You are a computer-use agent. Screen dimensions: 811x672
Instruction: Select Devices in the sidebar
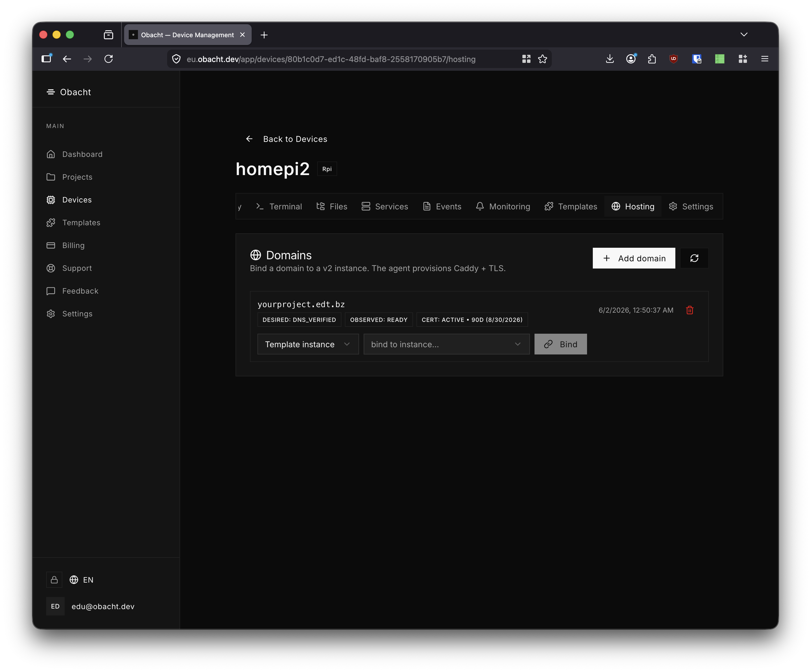click(69, 200)
